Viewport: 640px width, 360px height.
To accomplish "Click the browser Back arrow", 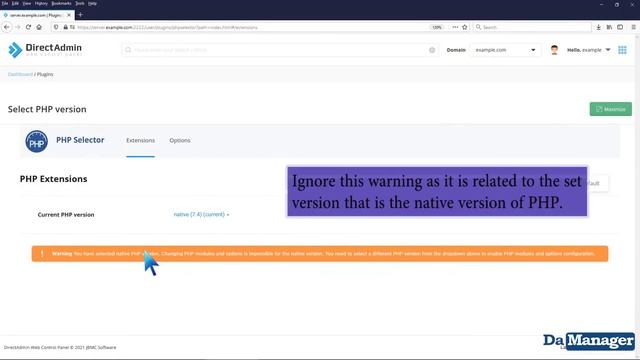I will point(7,27).
